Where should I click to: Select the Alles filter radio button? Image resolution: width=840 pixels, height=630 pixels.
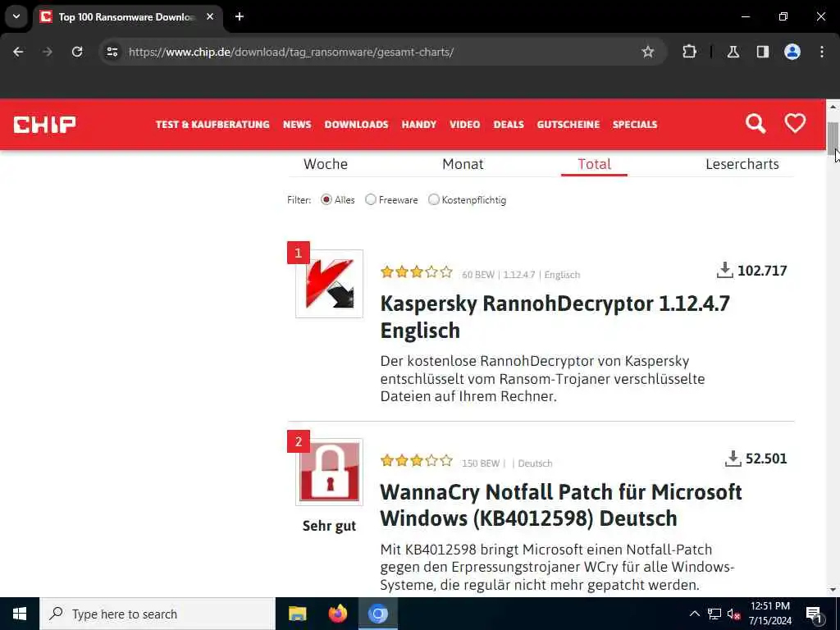pos(326,200)
